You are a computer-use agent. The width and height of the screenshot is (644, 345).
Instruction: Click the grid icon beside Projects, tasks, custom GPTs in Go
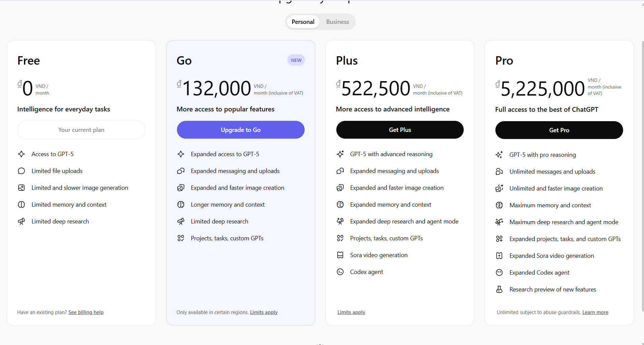(x=181, y=238)
